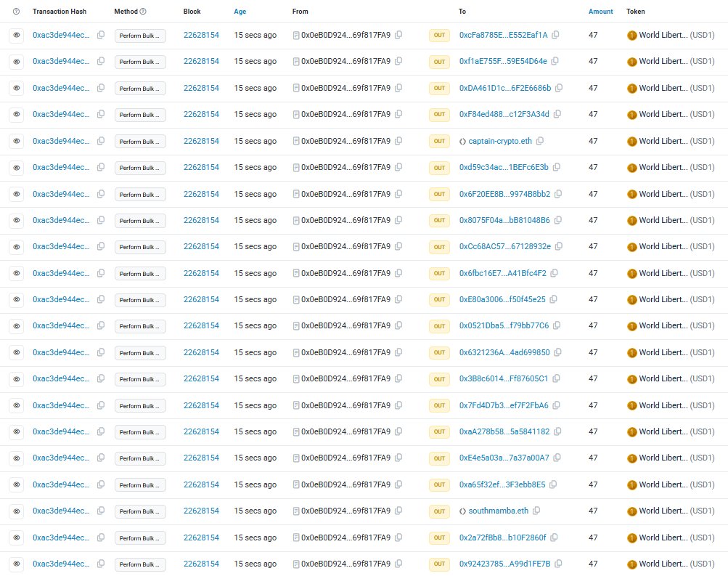This screenshot has height=576, width=728.
Task: Open captain-crypto.eth address page
Action: (x=500, y=141)
